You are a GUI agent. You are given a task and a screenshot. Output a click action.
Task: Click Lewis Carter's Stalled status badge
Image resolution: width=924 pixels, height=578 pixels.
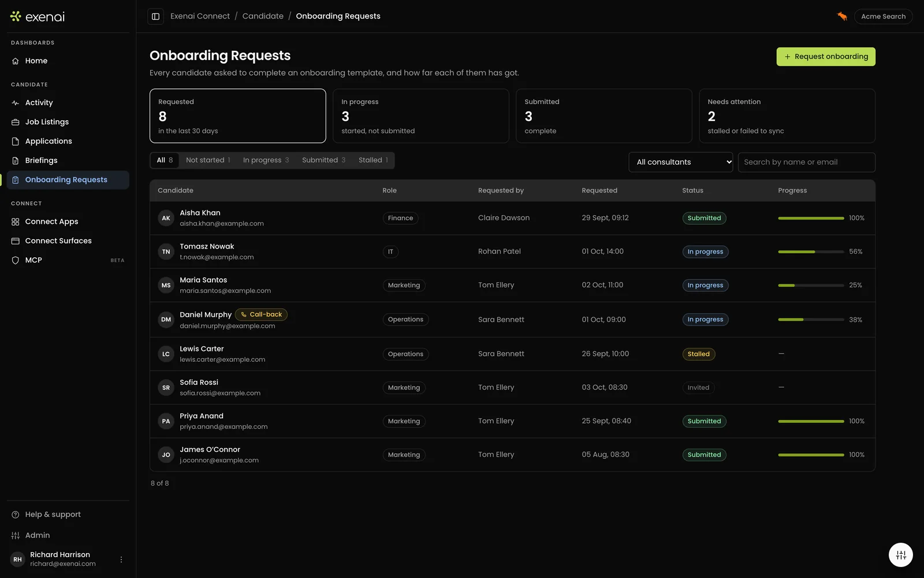coord(699,354)
